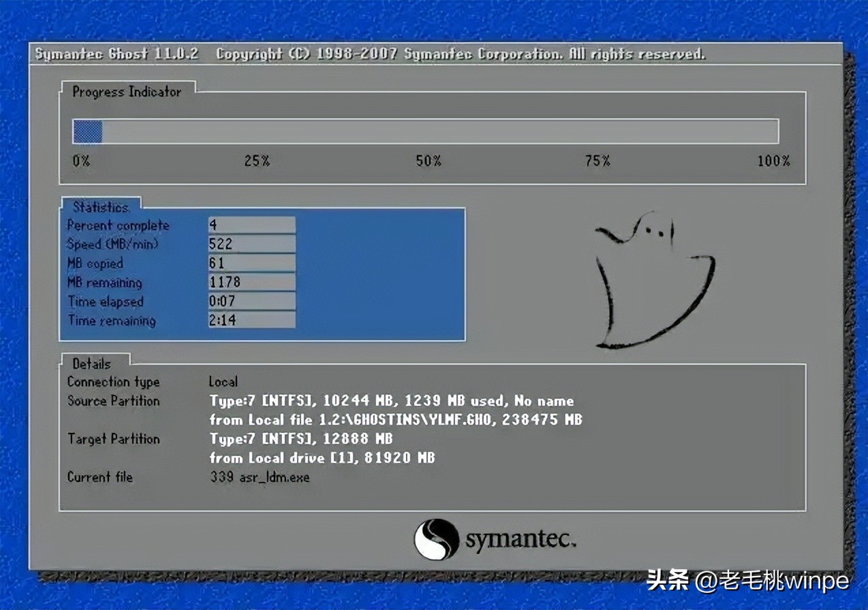Click the MB copied value field 61
Viewport: 868px width, 610px height.
pos(252,263)
